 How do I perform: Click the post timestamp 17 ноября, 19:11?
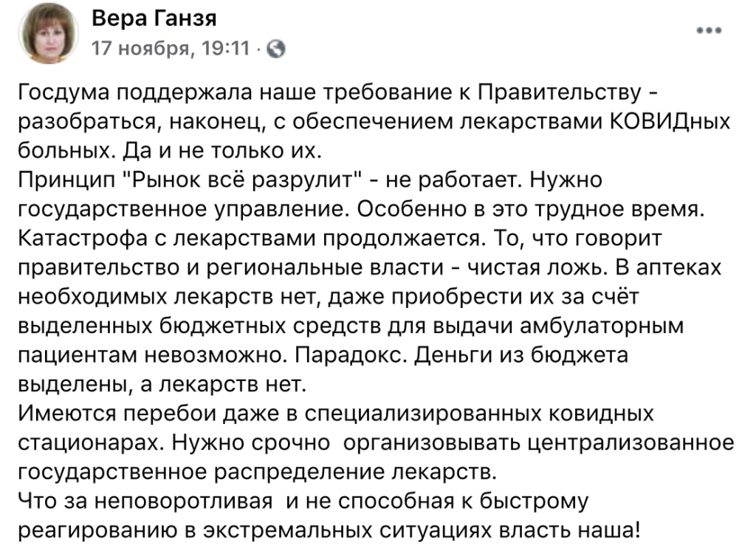170,49
